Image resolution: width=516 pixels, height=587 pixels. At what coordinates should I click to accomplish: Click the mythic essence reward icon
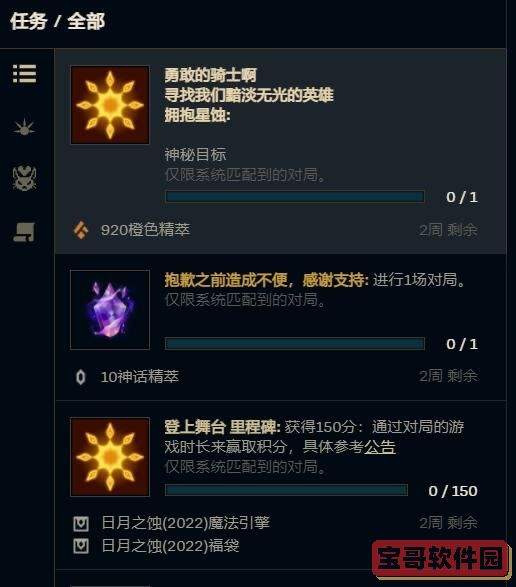tap(81, 377)
